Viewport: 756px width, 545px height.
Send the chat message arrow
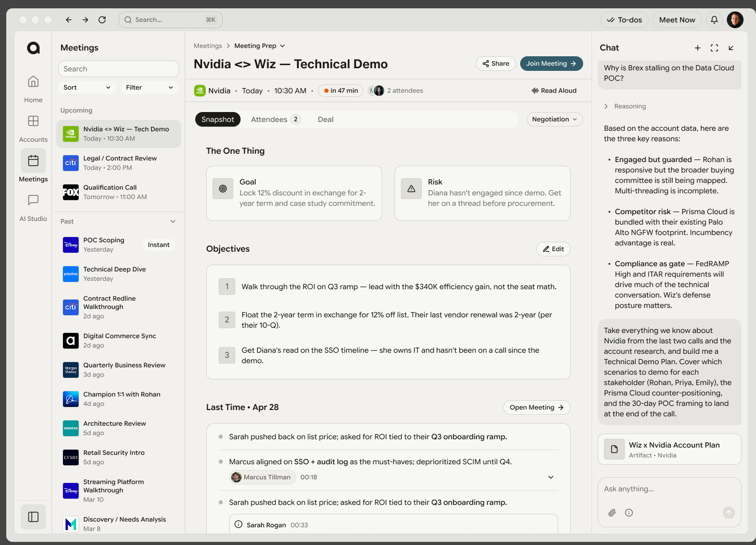point(729,513)
